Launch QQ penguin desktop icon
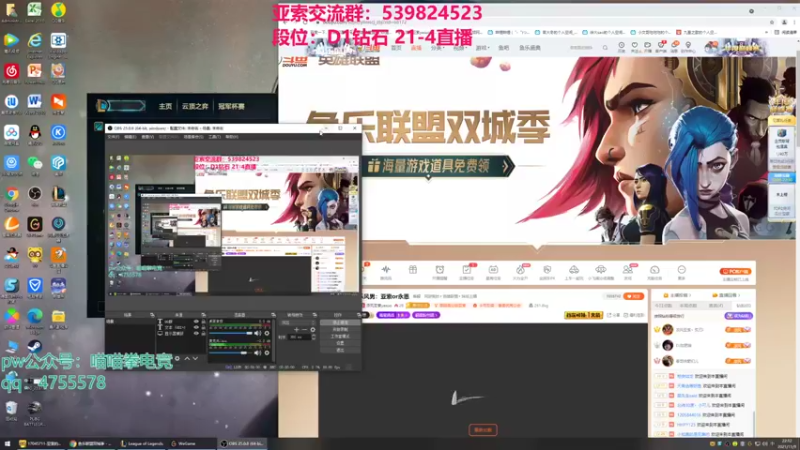The height and width of the screenshot is (450, 800). point(35,133)
